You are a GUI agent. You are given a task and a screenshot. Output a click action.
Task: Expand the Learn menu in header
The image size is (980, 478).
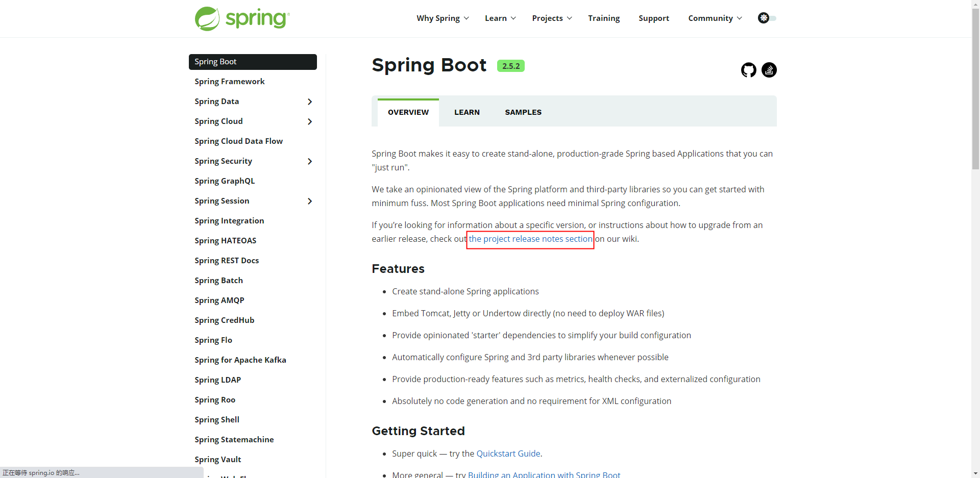point(500,18)
